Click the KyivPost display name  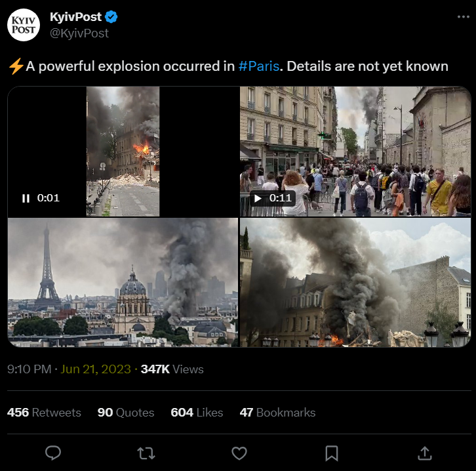coord(75,16)
